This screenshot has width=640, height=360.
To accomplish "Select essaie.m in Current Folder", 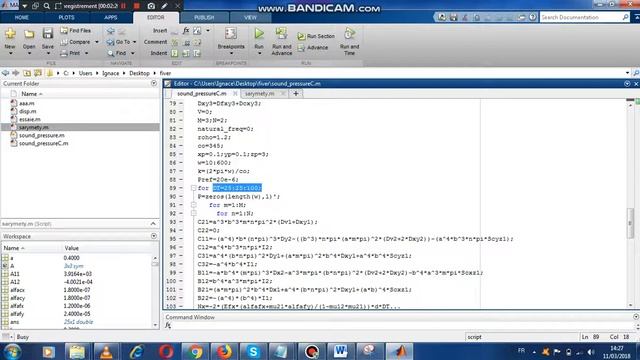I will (x=30, y=119).
